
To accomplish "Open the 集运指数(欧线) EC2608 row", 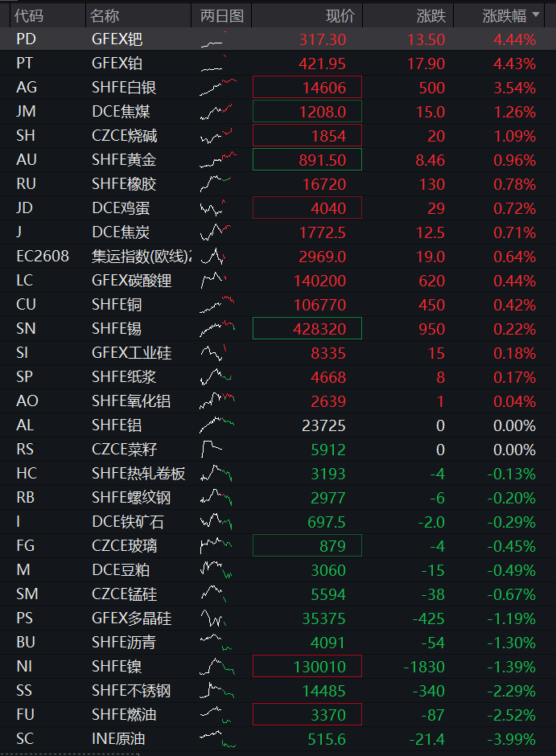I will tap(278, 256).
